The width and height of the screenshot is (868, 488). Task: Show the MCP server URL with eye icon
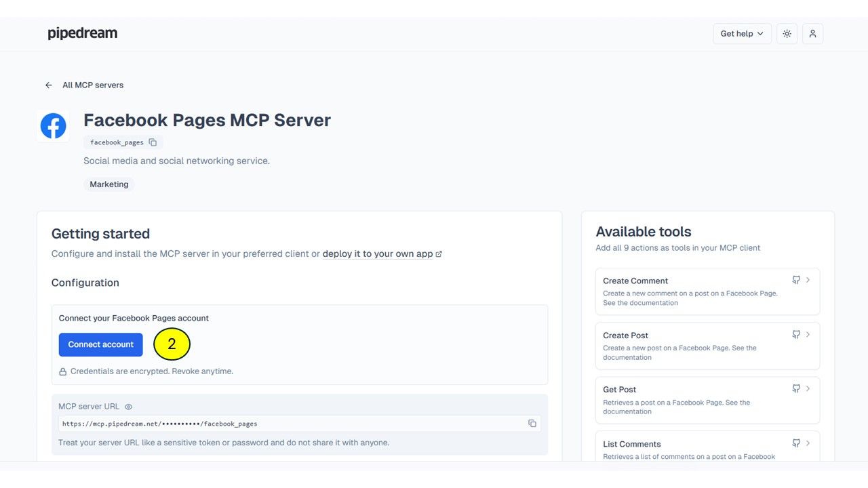tap(128, 407)
